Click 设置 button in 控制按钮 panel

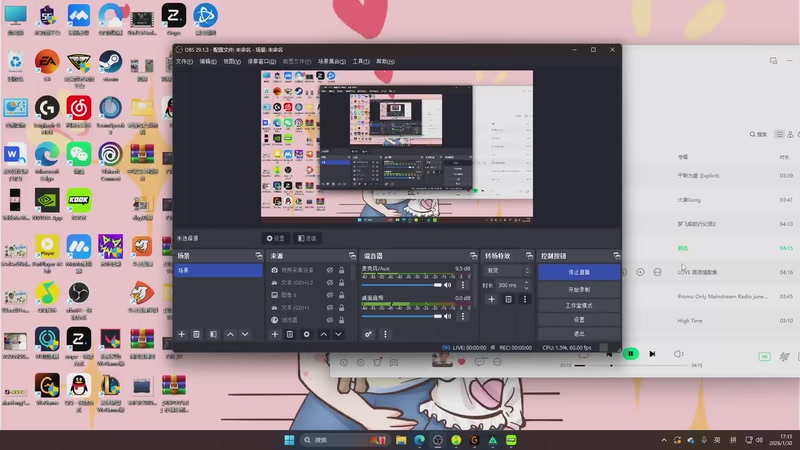(579, 319)
